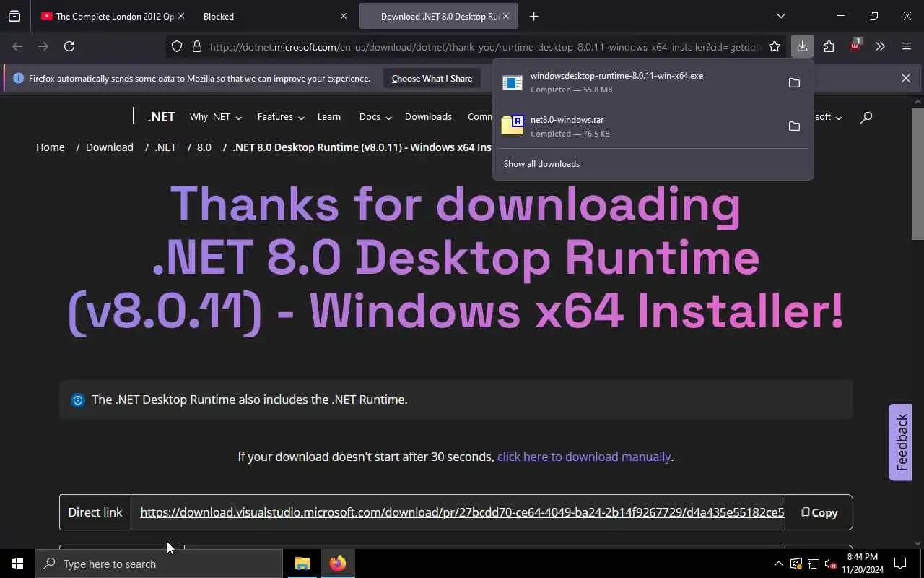Open net8.0-windows.rar download entry

(639, 126)
